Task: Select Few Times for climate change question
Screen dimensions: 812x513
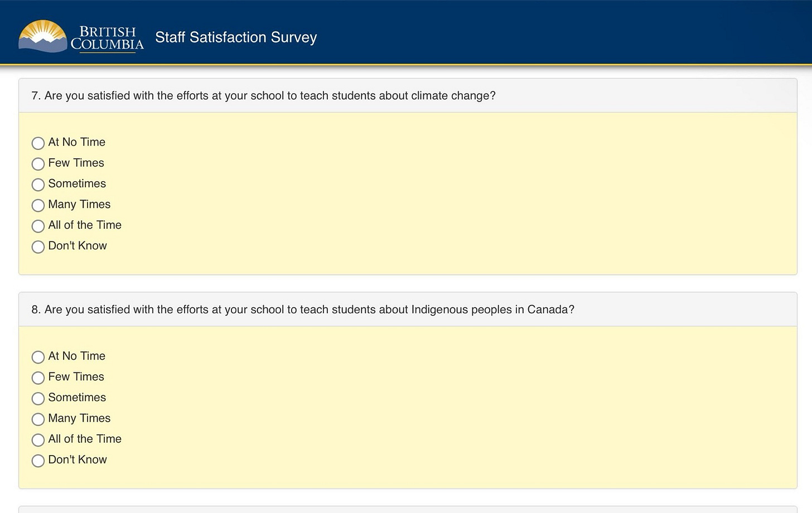Action: point(38,164)
